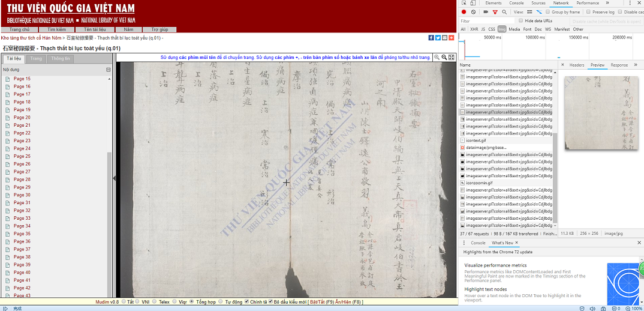Collapse the Nội dung content tree
Image resolution: width=644 pixels, height=311 pixels.
109,70
